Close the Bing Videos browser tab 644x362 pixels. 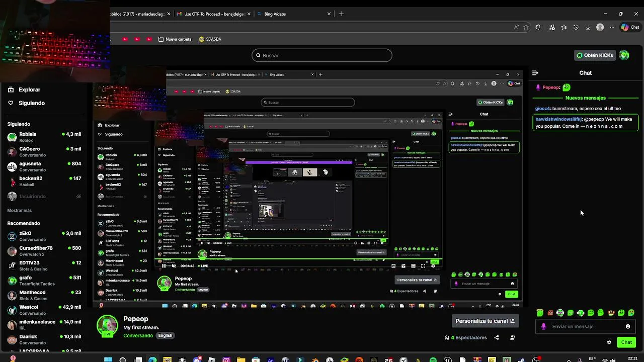click(329, 14)
